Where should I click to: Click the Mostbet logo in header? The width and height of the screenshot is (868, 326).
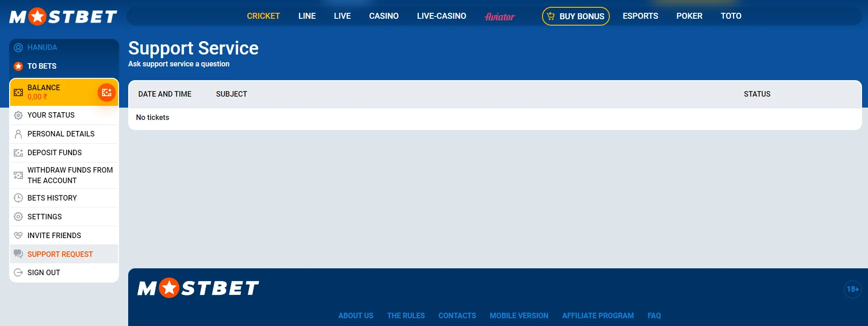click(x=63, y=16)
